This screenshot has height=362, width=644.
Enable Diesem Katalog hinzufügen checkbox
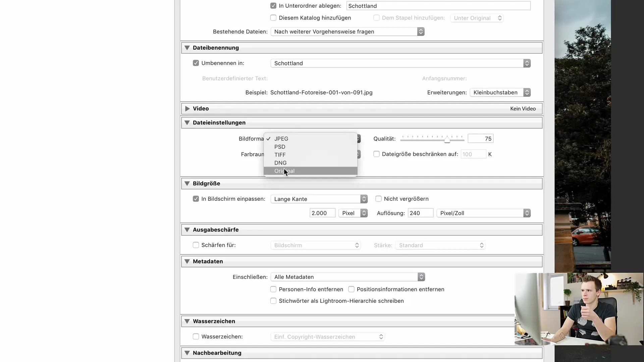click(x=273, y=18)
